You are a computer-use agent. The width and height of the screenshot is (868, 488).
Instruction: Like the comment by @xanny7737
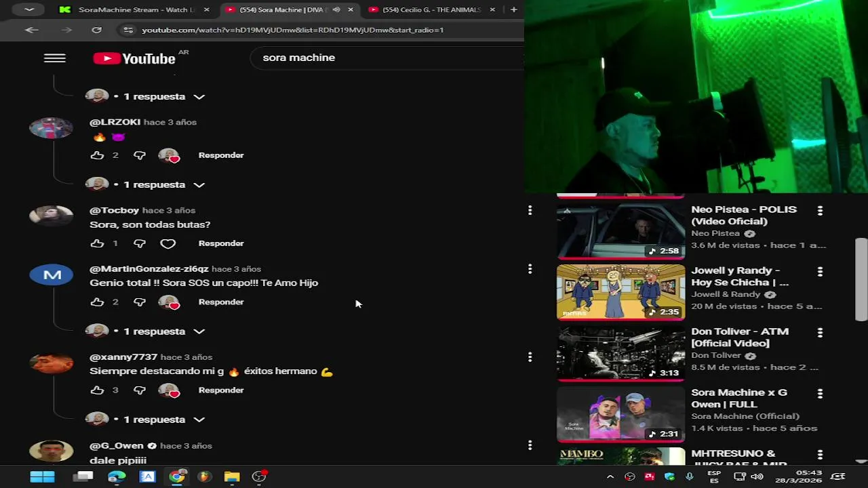click(97, 390)
